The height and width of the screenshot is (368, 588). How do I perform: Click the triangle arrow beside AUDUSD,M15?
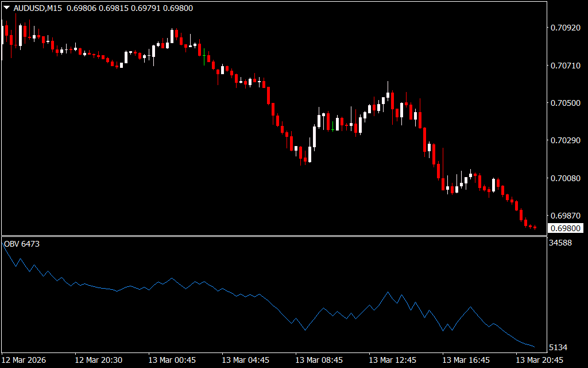6,8
